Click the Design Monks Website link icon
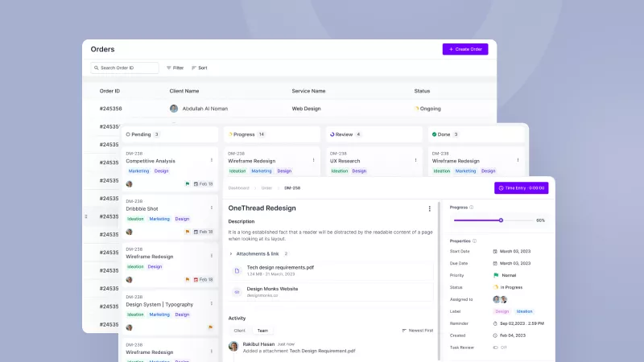Image resolution: width=644 pixels, height=362 pixels. [x=237, y=292]
